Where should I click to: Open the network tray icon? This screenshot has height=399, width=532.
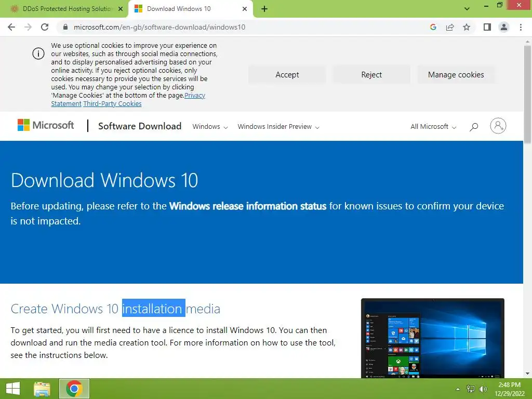coord(471,389)
